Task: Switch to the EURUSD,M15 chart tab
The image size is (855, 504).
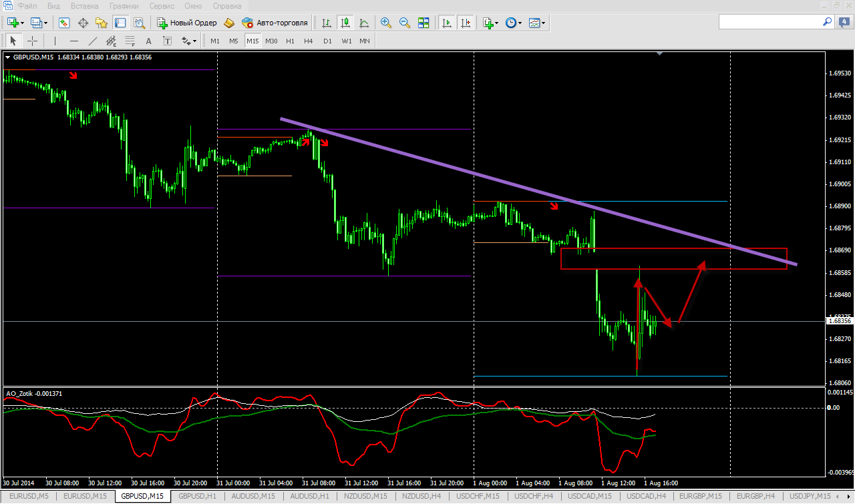Action: click(x=85, y=496)
